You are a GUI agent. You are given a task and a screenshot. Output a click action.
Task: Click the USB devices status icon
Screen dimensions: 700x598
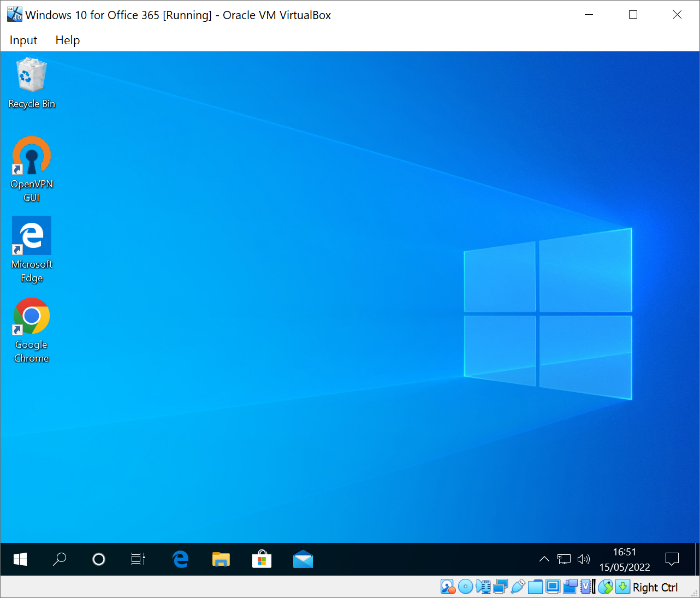coord(518,587)
